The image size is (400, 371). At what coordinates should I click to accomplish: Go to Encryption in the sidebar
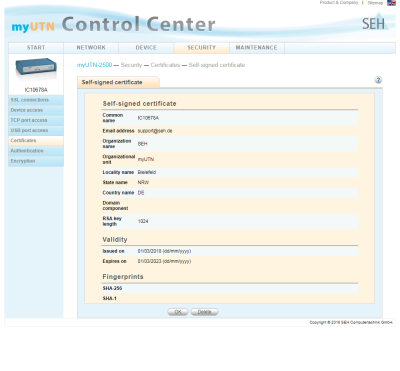coord(36,161)
